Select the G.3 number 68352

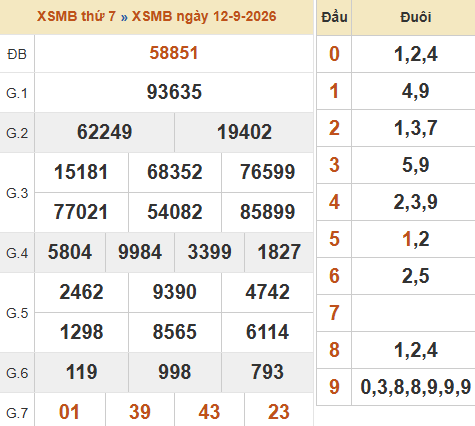(x=175, y=172)
